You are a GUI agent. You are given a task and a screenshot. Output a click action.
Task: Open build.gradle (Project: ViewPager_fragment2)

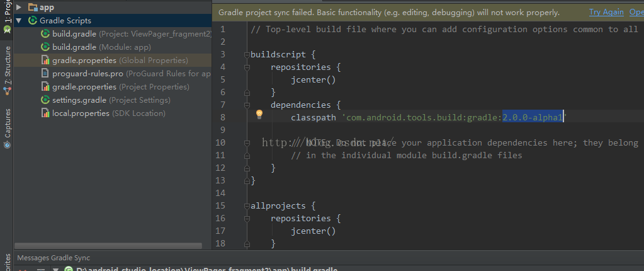(x=132, y=34)
